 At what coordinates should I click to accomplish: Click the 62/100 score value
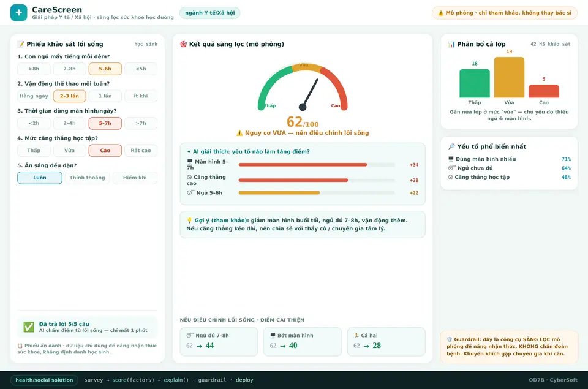click(x=303, y=122)
